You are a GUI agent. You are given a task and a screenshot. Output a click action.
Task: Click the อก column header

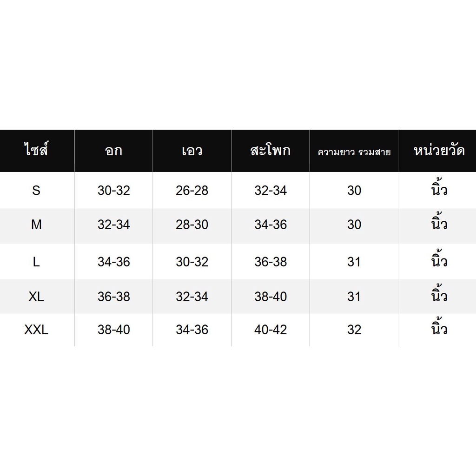[x=113, y=151]
